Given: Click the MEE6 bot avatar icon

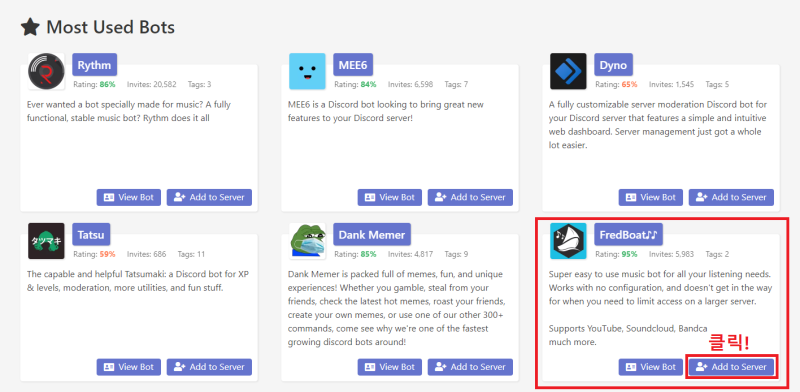Looking at the screenshot, I should pyautogui.click(x=307, y=71).
